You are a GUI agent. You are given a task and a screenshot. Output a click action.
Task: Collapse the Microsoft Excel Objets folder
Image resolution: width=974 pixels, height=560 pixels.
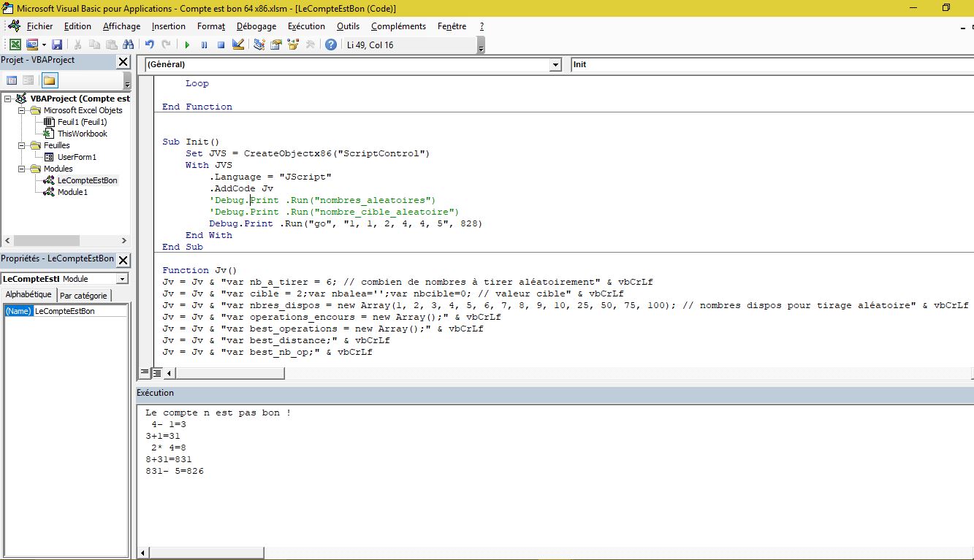point(22,110)
